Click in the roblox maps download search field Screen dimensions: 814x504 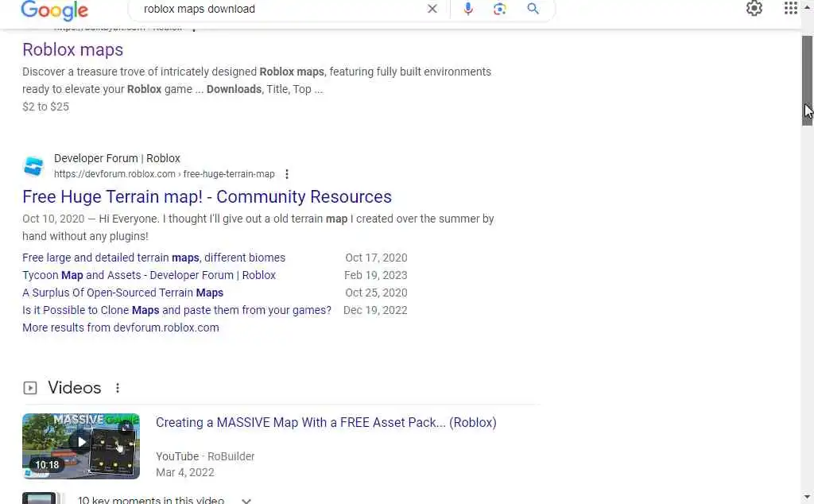(281, 9)
